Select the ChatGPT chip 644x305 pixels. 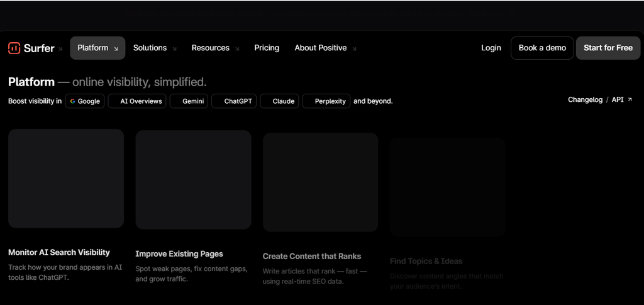point(234,101)
